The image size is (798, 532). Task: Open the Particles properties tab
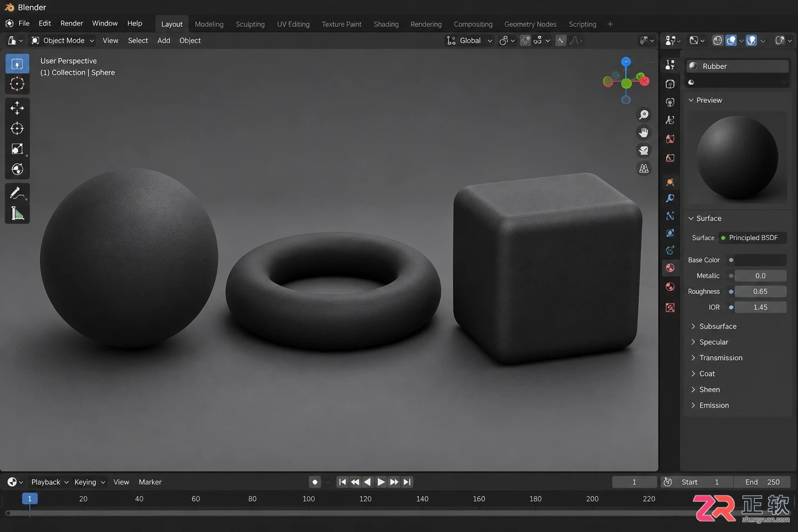pyautogui.click(x=671, y=216)
